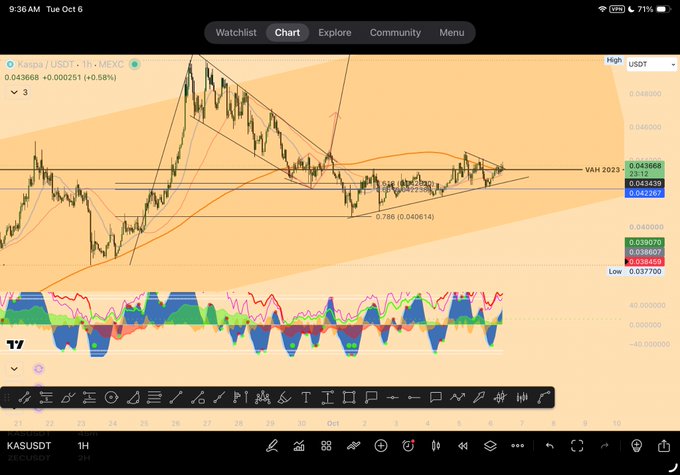Publish idea with the lightbulb icon
Viewport: 680px width, 475px height.
(x=636, y=446)
